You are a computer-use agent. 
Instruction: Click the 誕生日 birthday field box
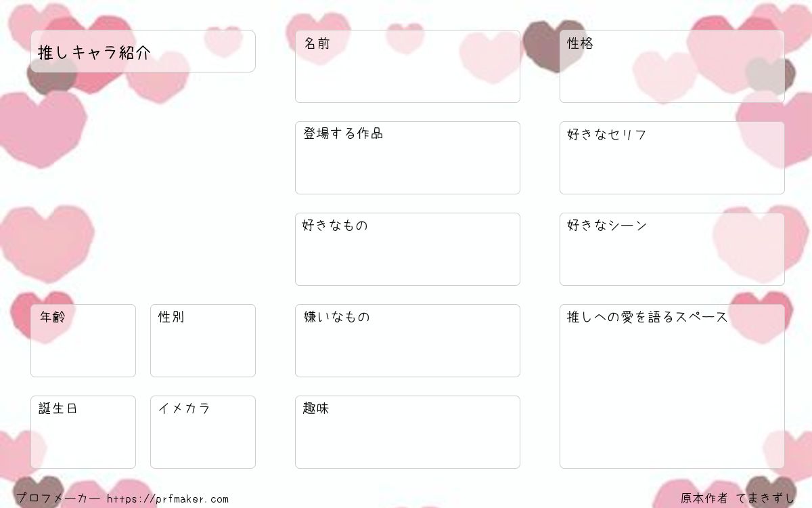click(x=83, y=432)
